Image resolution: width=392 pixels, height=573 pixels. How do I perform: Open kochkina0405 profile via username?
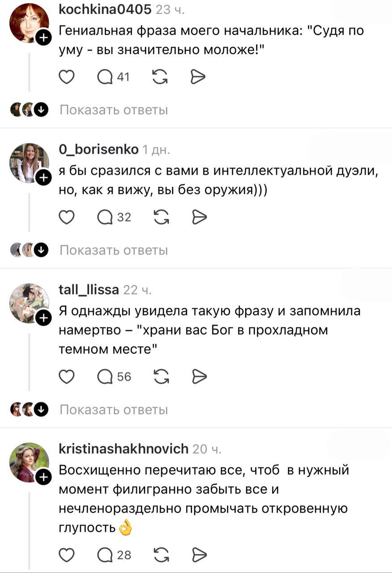(x=105, y=9)
